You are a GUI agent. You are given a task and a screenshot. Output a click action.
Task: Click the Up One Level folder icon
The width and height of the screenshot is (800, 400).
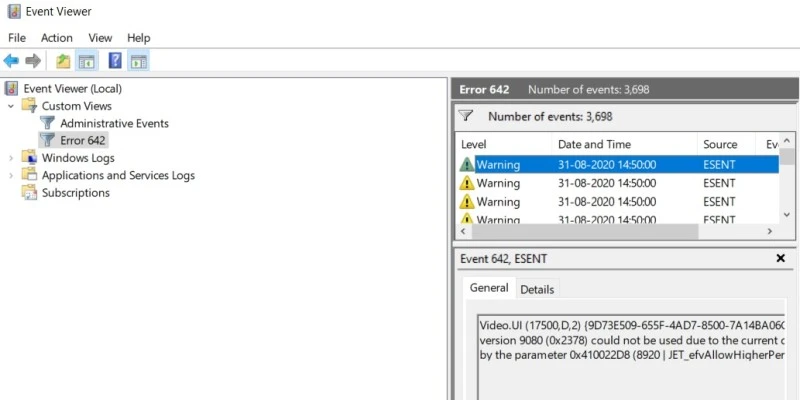coord(64,61)
